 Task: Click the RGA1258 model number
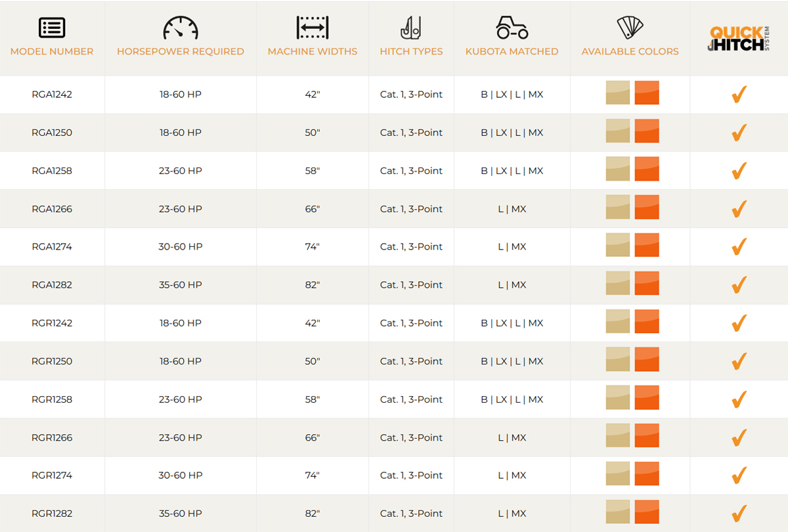pos(52,171)
